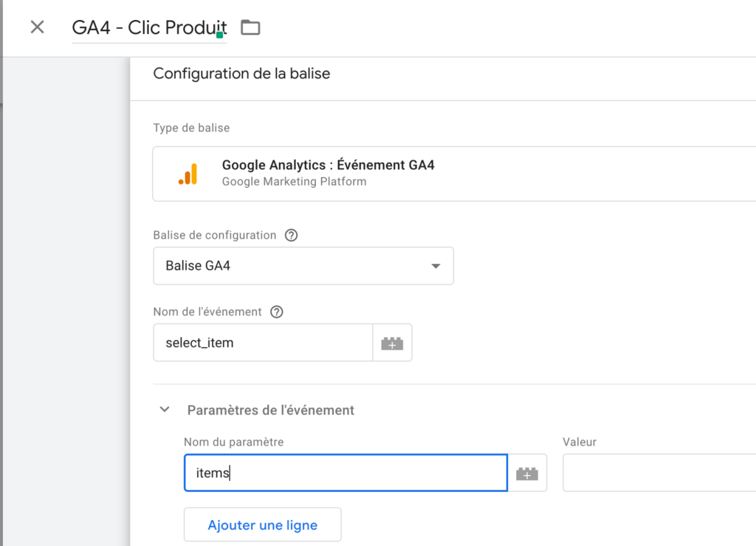Click the Google Analytics bar chart logo
Image resolution: width=756 pixels, height=546 pixels.
pyautogui.click(x=188, y=174)
